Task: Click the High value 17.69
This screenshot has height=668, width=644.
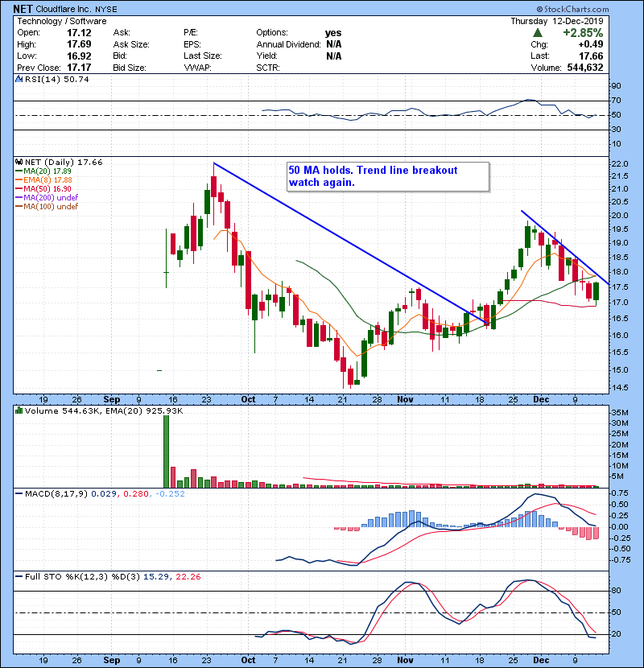Action: [79, 44]
